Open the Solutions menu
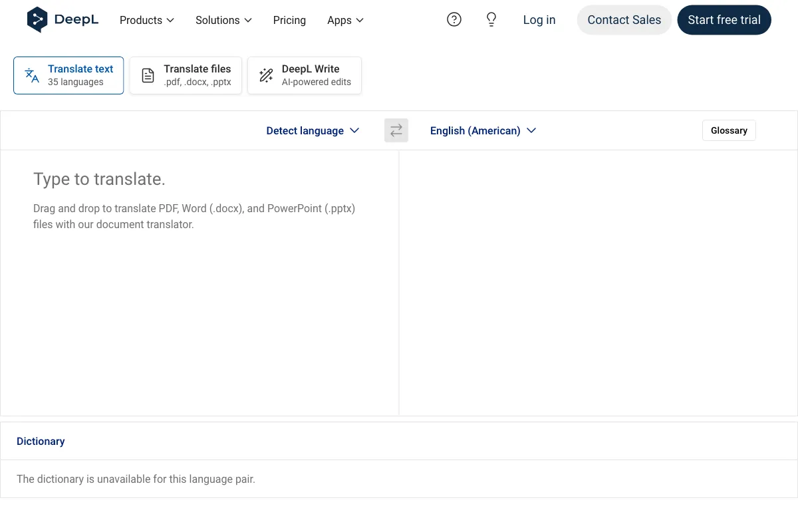798x532 pixels. point(223,20)
